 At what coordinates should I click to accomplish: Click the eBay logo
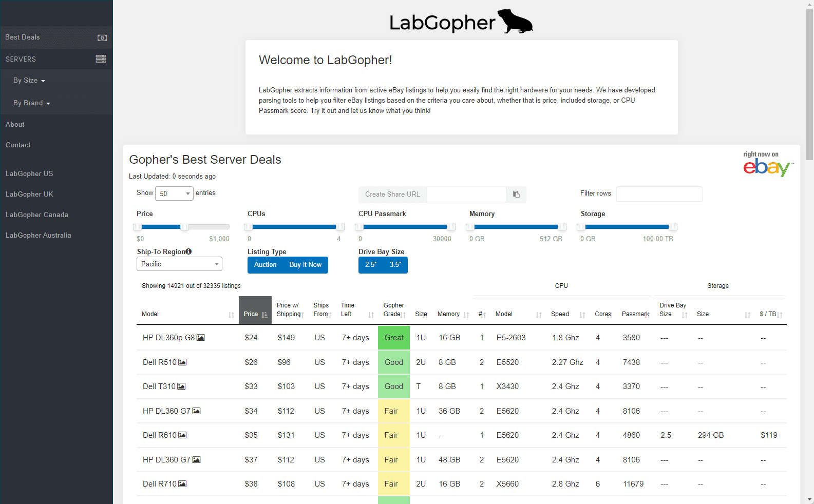[768, 164]
